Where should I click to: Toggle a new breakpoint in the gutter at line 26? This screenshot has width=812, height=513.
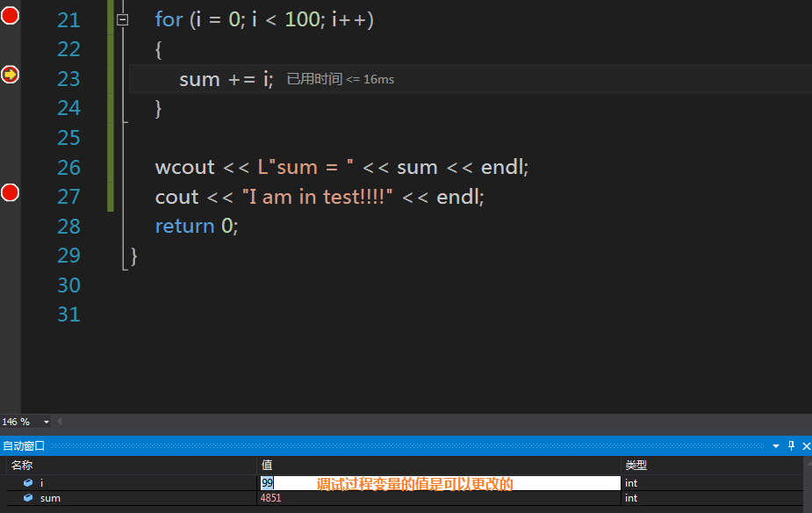point(10,166)
